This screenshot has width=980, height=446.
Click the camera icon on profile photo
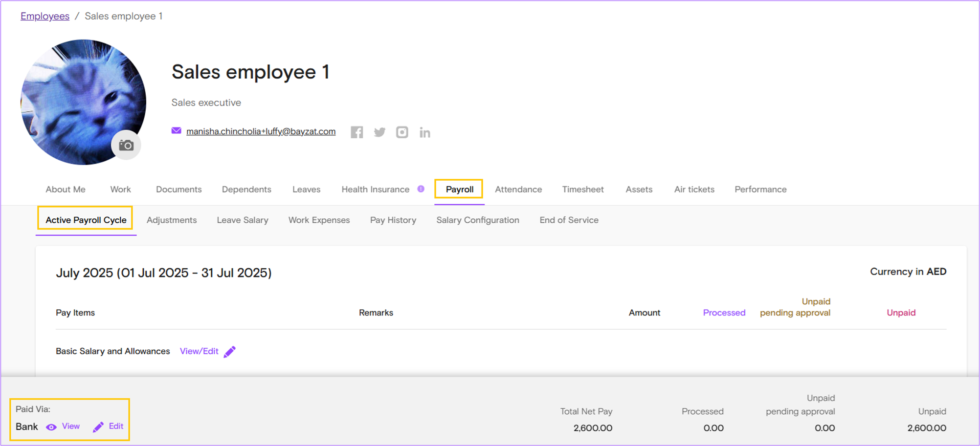tap(126, 145)
